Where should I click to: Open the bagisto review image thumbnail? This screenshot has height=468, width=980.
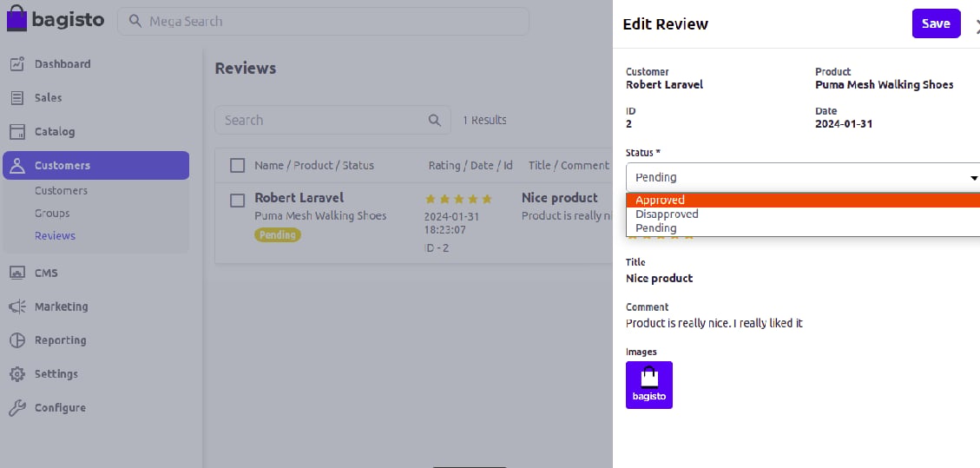(x=649, y=385)
